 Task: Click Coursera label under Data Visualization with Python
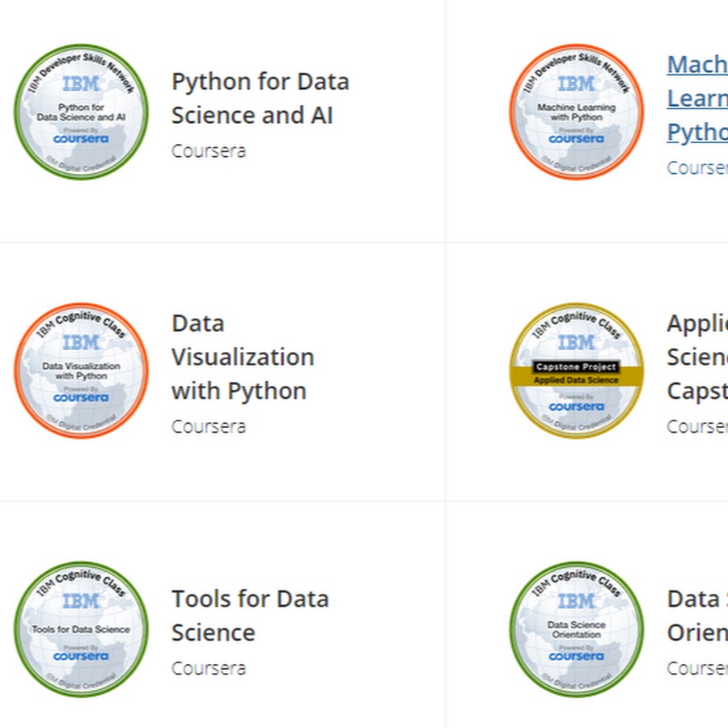pos(208,425)
